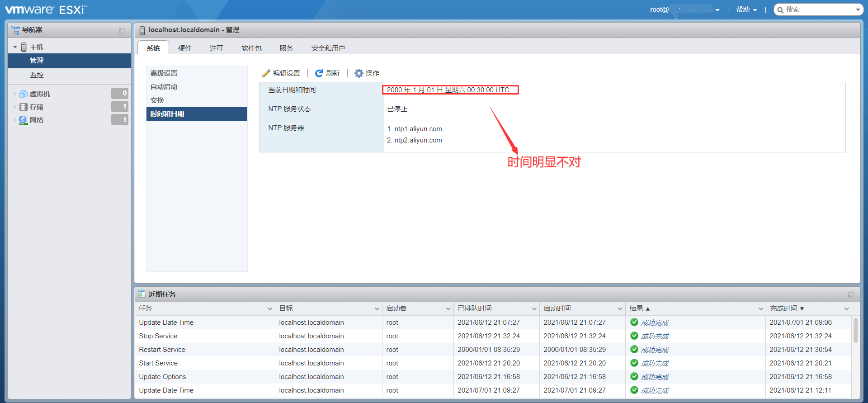Click the current date and time value

448,90
